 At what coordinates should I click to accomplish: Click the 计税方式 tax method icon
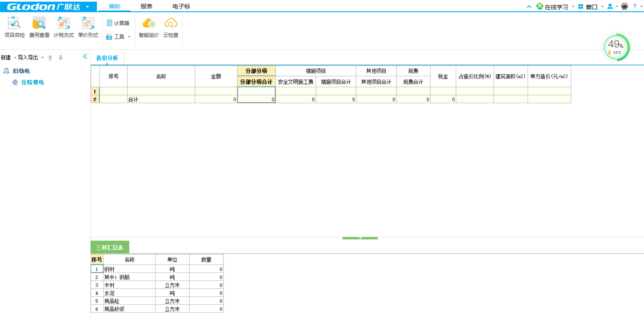click(63, 28)
